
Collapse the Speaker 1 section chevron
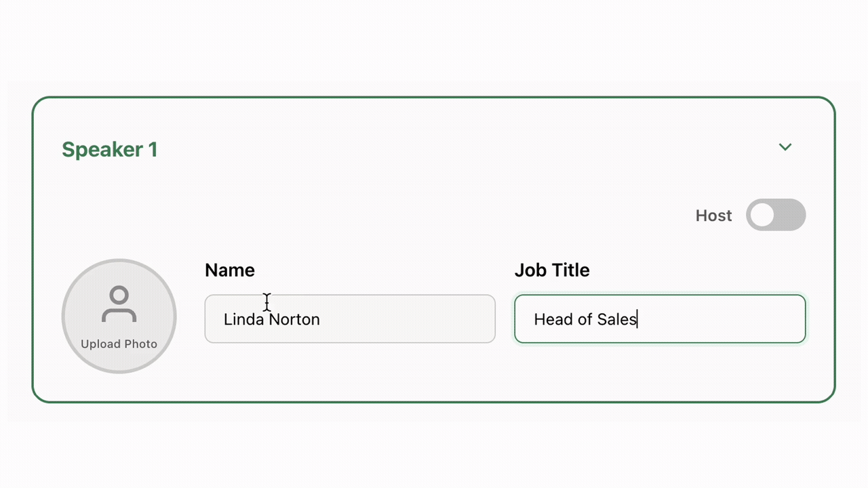coord(785,147)
